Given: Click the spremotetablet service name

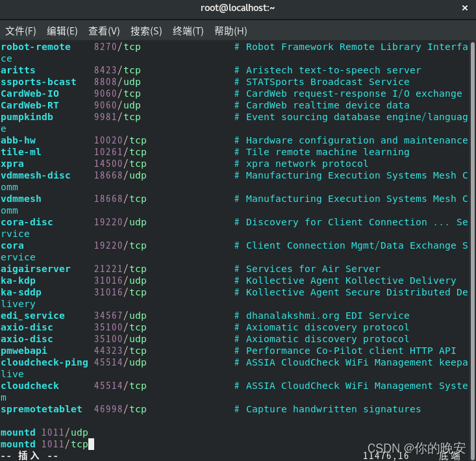Looking at the screenshot, I should point(42,409).
